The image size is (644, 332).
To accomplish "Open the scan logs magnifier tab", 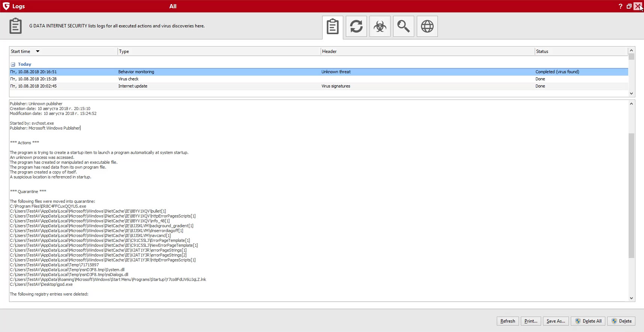I will [404, 26].
